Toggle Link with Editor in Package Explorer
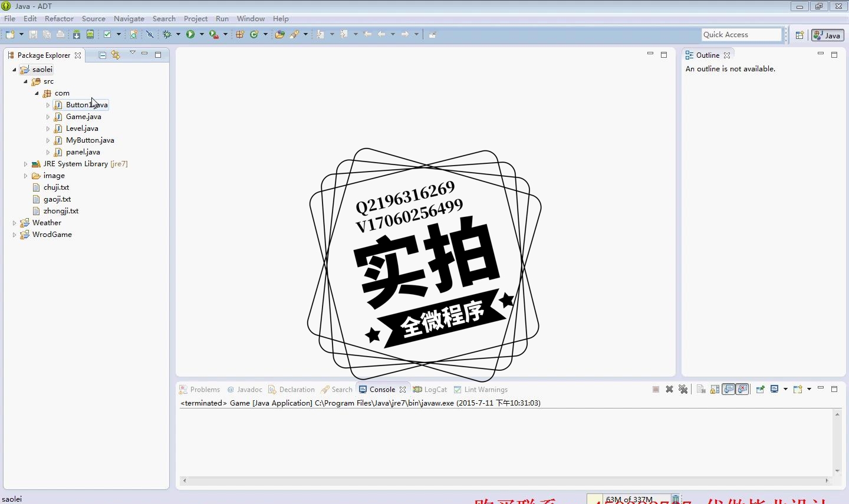The image size is (849, 504). pyautogui.click(x=116, y=55)
